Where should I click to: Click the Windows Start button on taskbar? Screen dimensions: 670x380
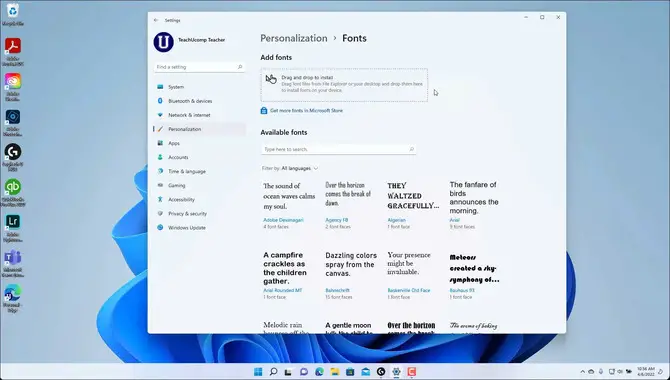(258, 371)
